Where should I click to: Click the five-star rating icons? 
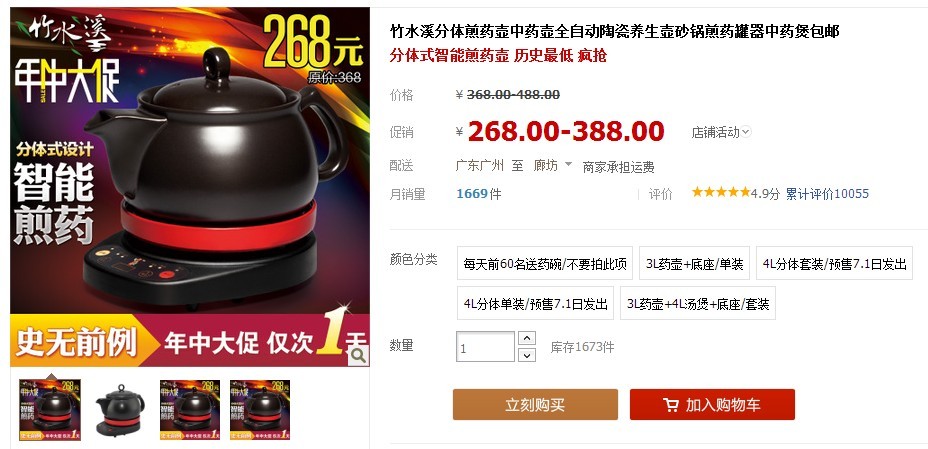(721, 192)
